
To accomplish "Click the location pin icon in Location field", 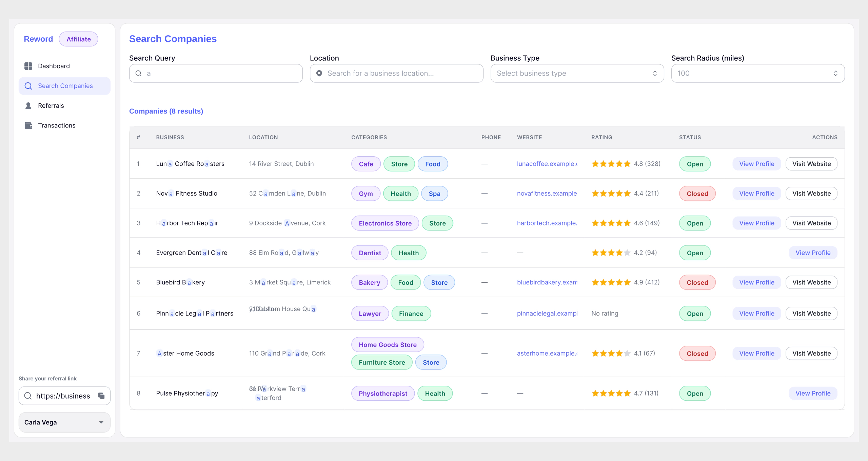I will pyautogui.click(x=319, y=73).
